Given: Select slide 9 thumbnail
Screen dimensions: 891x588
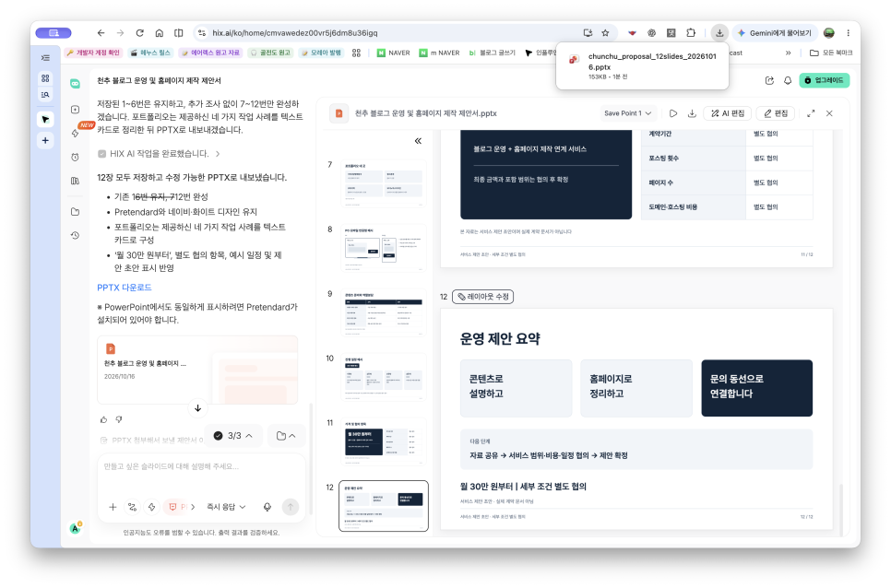Looking at the screenshot, I should point(383,312).
